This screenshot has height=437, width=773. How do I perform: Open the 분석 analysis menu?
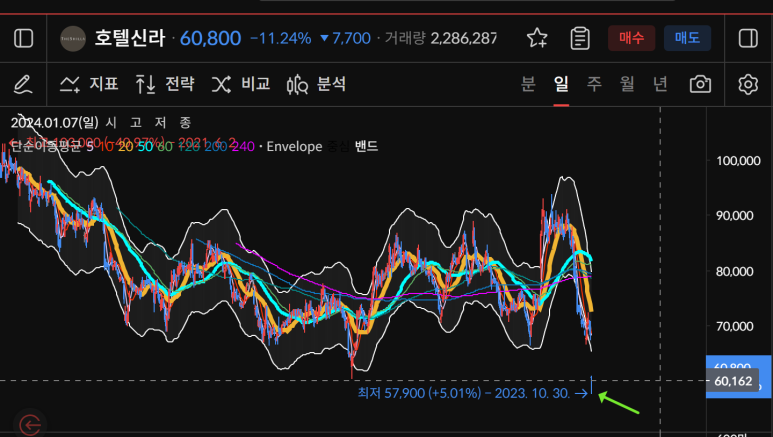coord(316,84)
